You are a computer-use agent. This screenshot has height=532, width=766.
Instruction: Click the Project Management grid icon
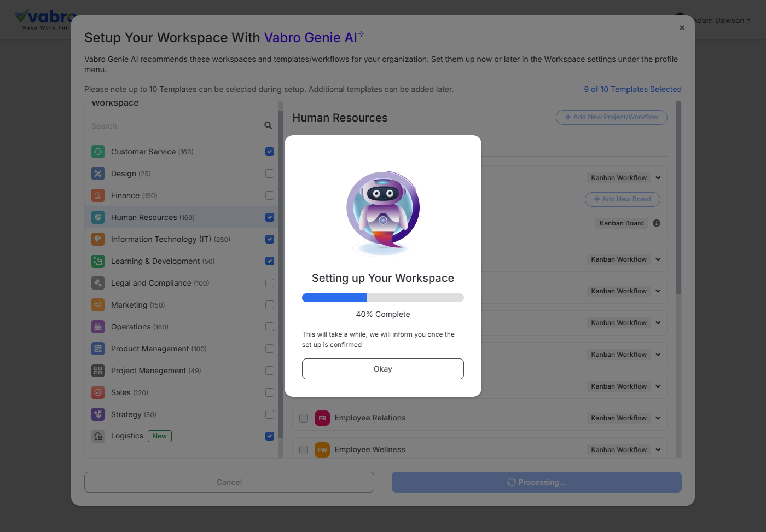click(98, 371)
